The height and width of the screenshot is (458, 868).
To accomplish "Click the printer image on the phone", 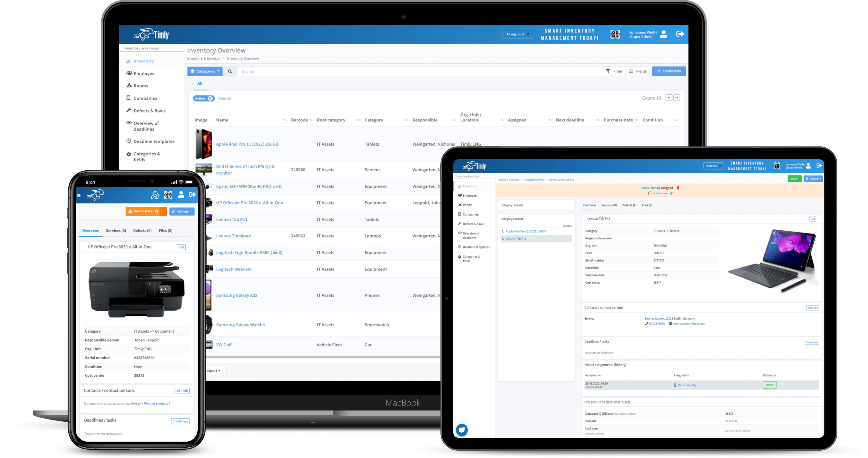I will tap(136, 289).
